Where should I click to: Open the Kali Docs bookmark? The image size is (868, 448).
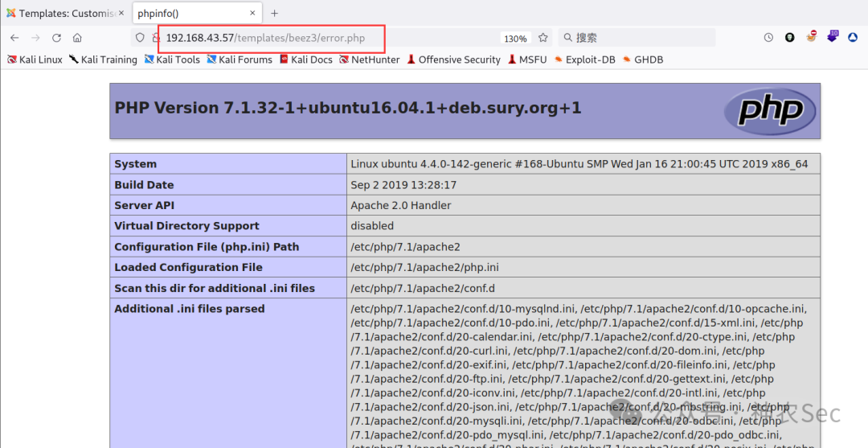[306, 60]
